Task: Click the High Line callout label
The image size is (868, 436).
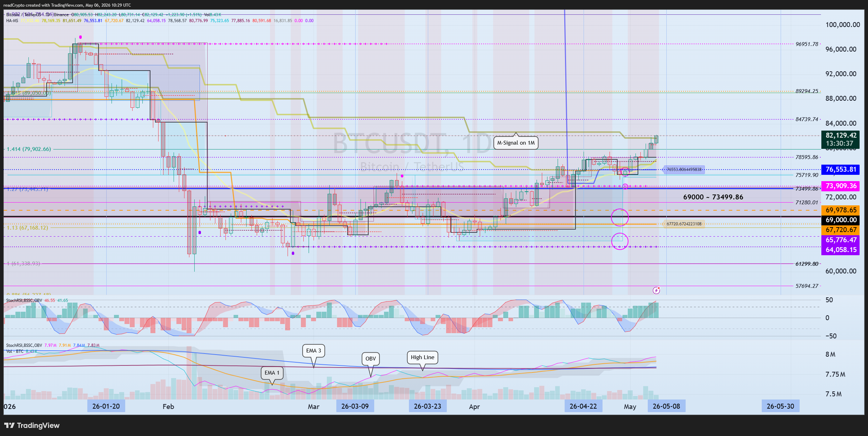Action: tap(422, 357)
